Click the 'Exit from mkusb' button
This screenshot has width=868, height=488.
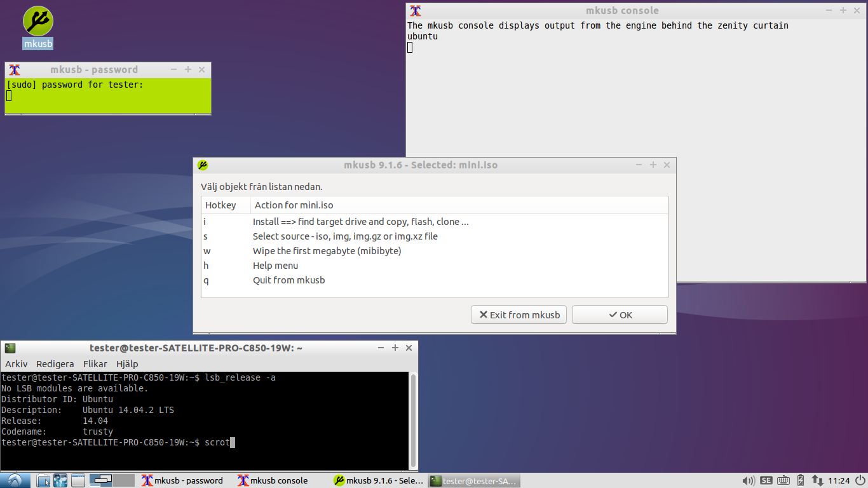click(519, 315)
